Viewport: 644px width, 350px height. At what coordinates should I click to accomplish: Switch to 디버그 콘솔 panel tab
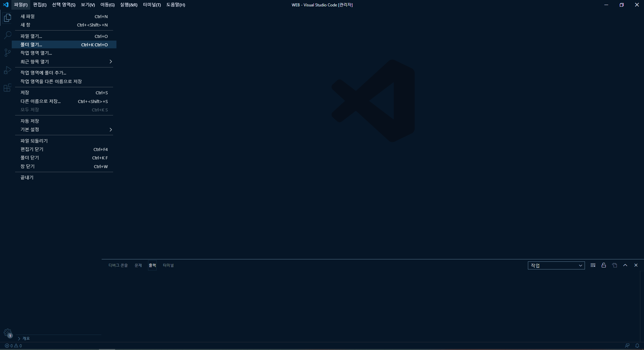118,265
